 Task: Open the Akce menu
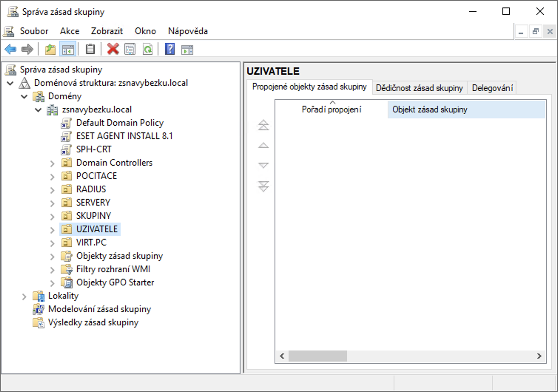pos(70,31)
